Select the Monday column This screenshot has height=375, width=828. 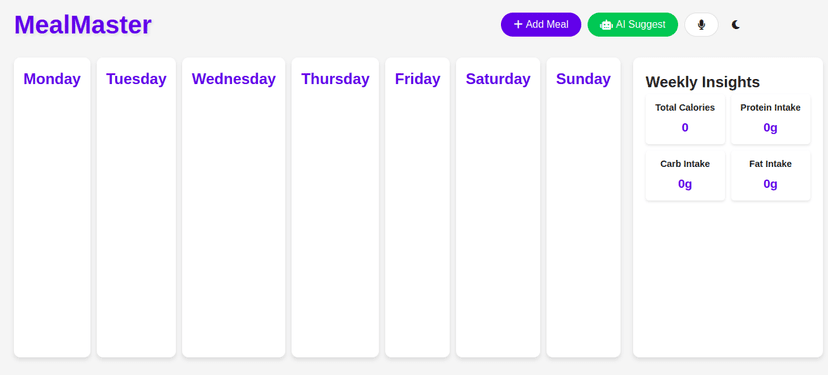click(x=52, y=207)
